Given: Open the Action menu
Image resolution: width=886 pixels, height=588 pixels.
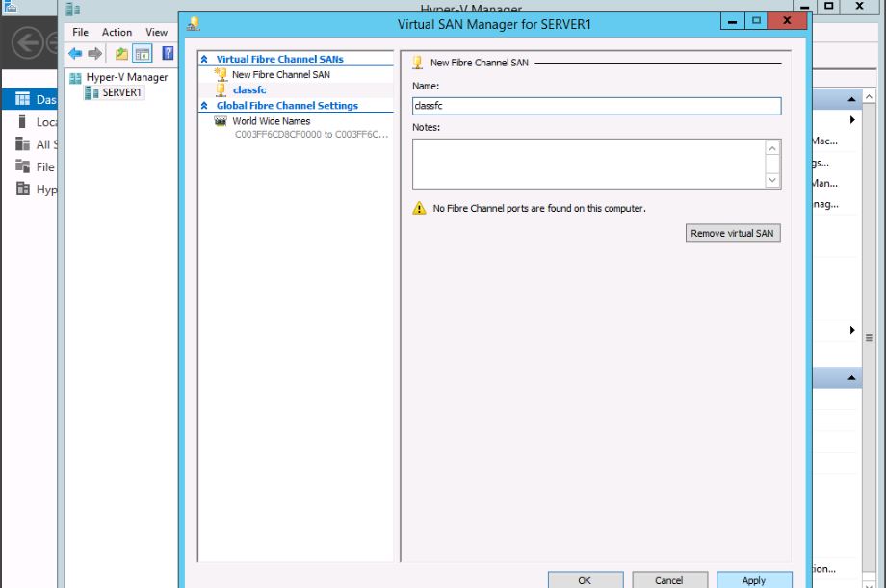Looking at the screenshot, I should click(x=117, y=32).
